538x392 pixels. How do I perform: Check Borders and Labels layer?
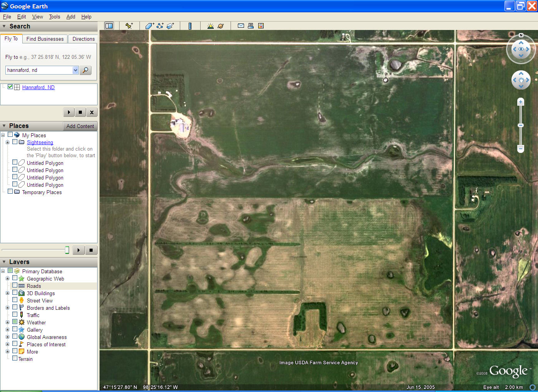pyautogui.click(x=15, y=307)
